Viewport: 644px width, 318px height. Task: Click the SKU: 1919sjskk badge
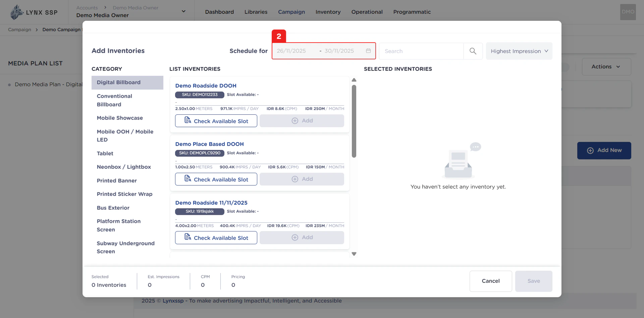[200, 211]
